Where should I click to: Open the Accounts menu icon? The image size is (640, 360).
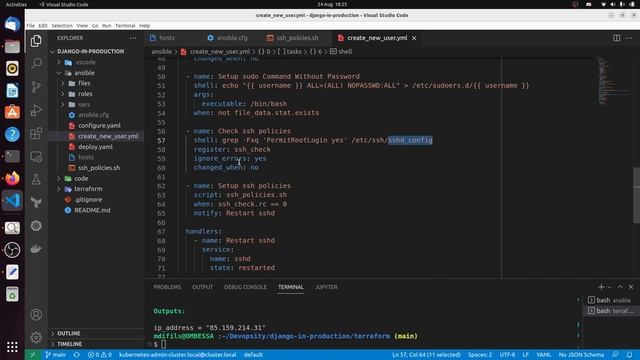point(36,315)
